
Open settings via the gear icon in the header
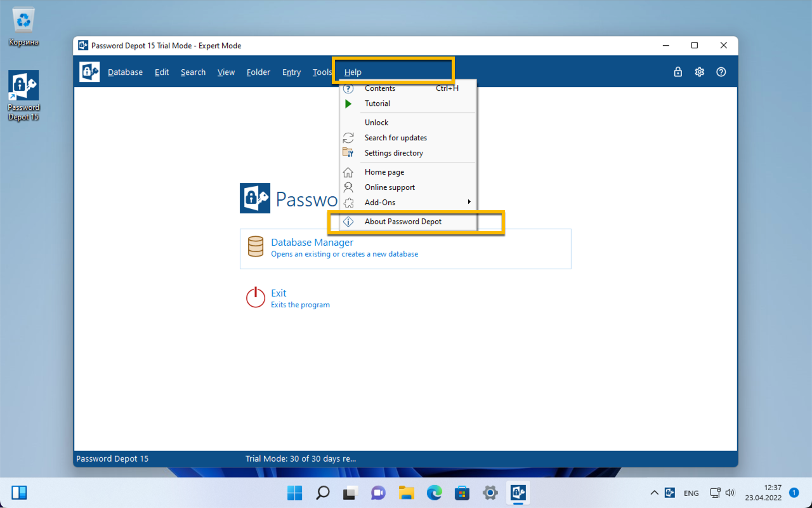699,72
